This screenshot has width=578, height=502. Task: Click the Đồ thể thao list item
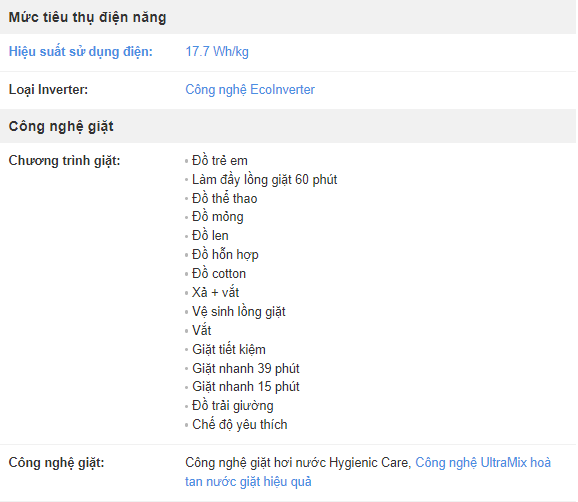pos(224,198)
